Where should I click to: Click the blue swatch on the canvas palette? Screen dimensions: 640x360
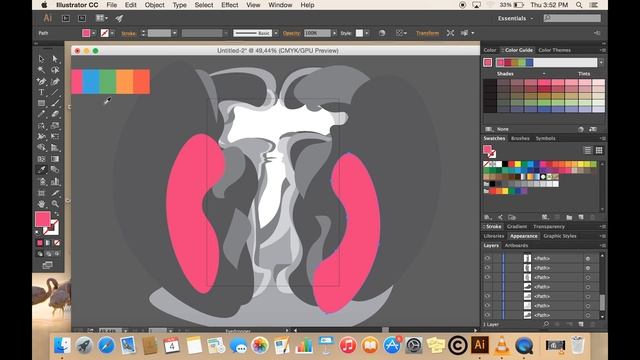click(x=91, y=82)
